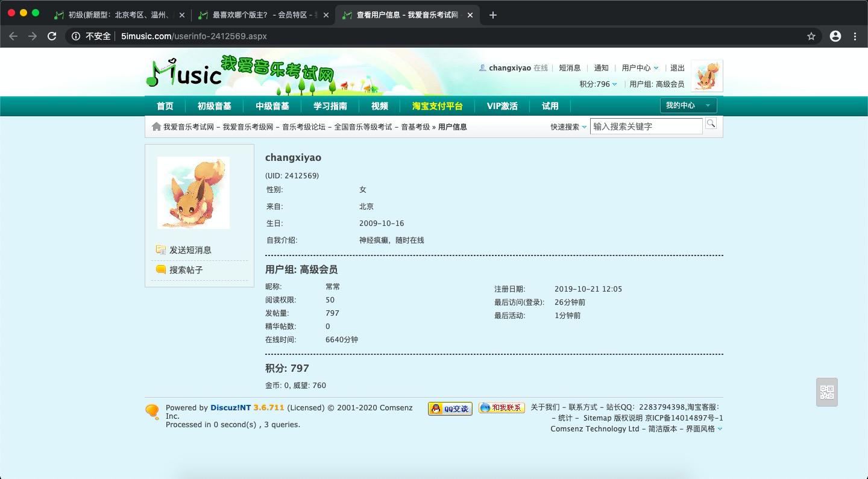Bookmark this page with star icon
The height and width of the screenshot is (479, 868).
click(x=811, y=36)
